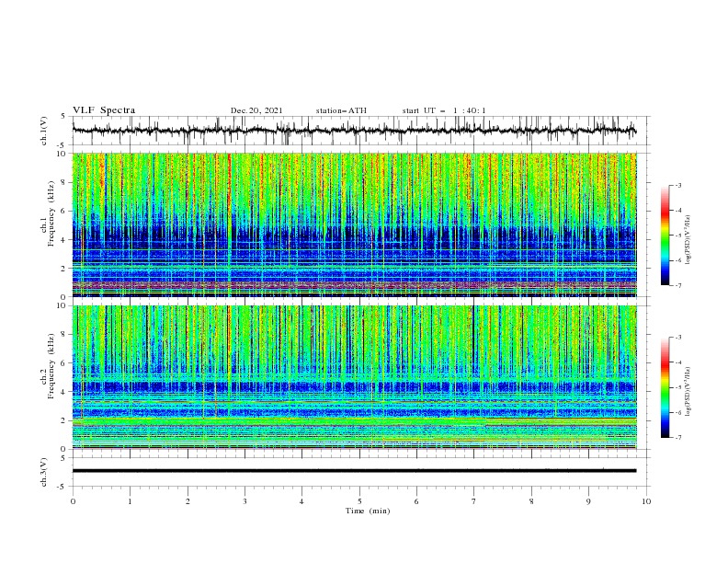This screenshot has width=728, height=563.
Task: Click upper colorbar label 'log(PSD)(V²/Hz)'
Action: coord(688,240)
